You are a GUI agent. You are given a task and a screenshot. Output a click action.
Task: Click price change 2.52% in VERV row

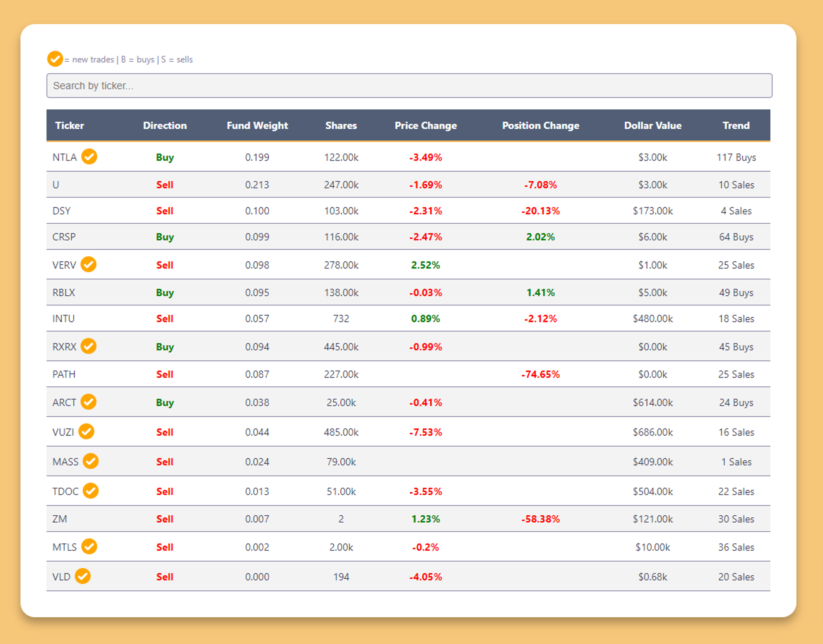pyautogui.click(x=425, y=265)
